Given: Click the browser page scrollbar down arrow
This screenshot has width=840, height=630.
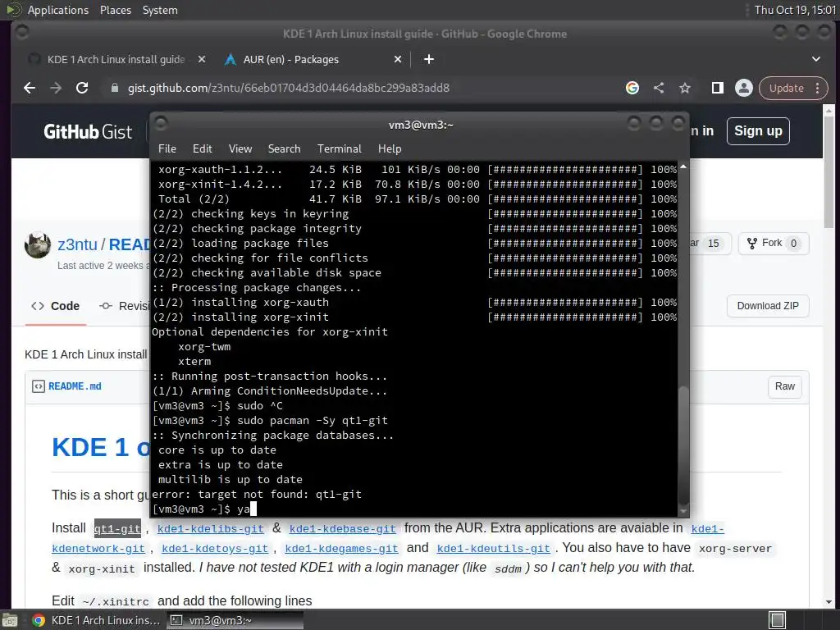Looking at the screenshot, I should pyautogui.click(x=829, y=602).
